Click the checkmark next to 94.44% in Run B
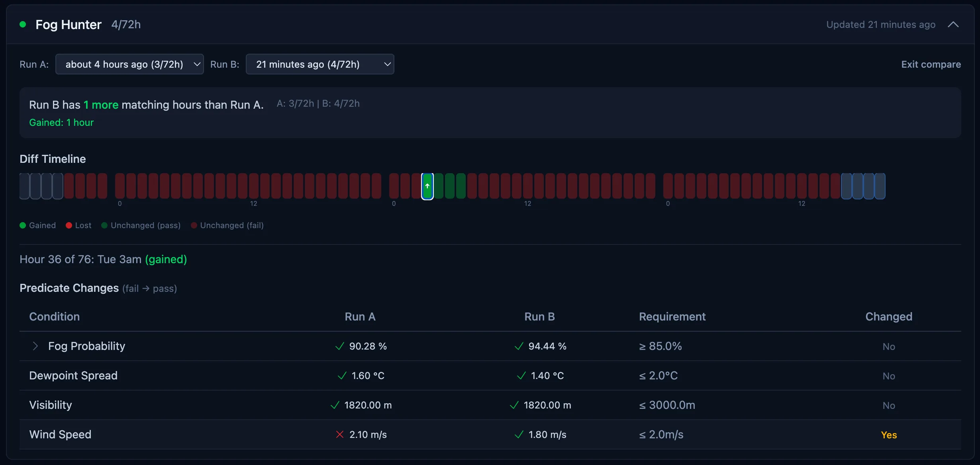 point(518,346)
